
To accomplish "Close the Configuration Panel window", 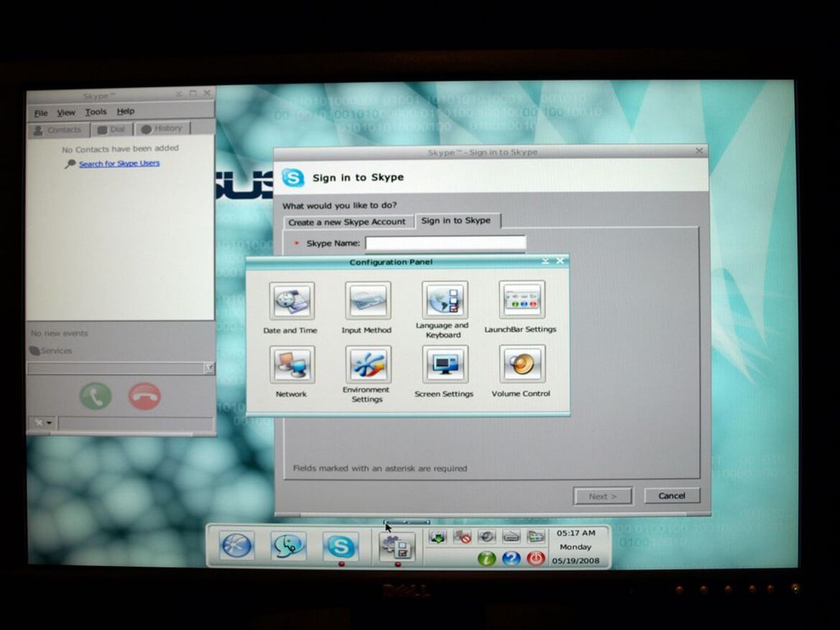I will tap(560, 261).
